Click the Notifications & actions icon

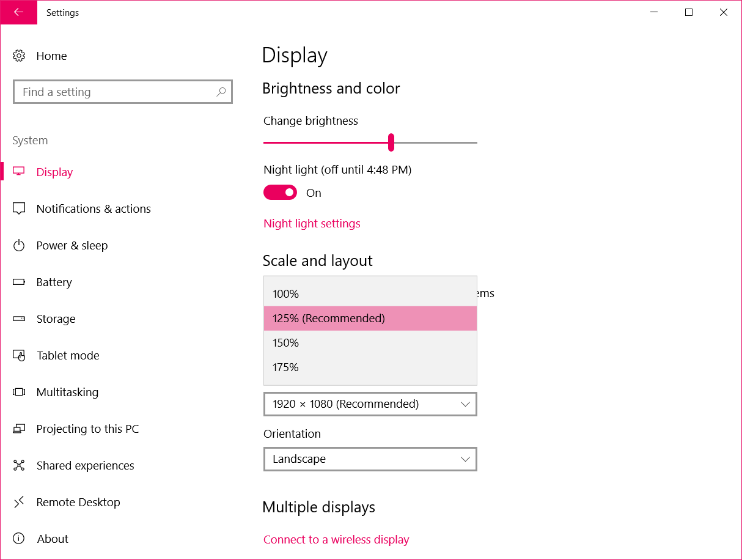click(x=19, y=208)
